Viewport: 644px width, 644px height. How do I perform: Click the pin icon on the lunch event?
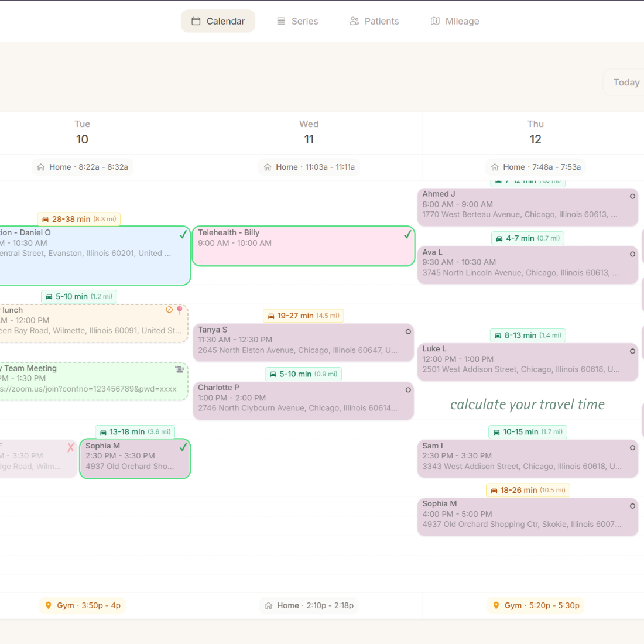click(180, 309)
